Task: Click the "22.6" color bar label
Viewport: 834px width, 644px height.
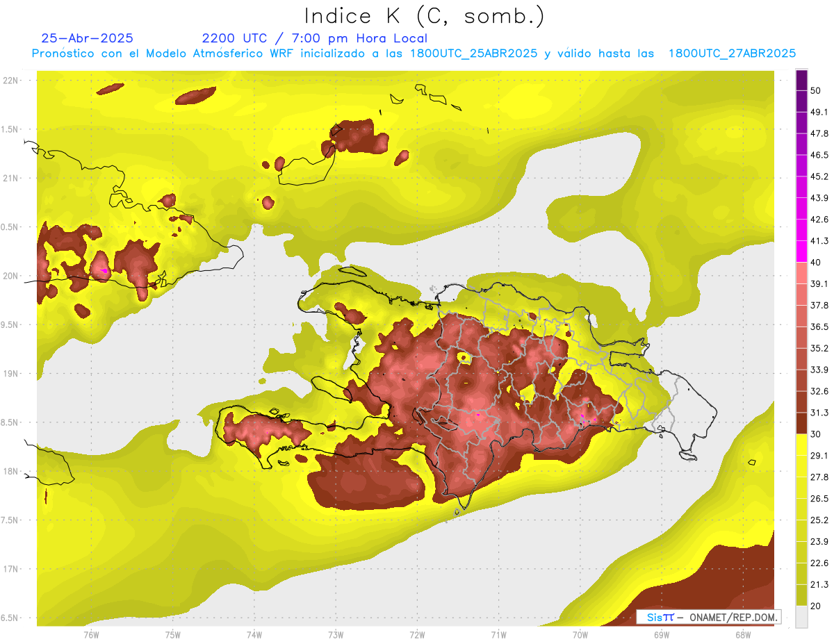Action: coord(819,563)
